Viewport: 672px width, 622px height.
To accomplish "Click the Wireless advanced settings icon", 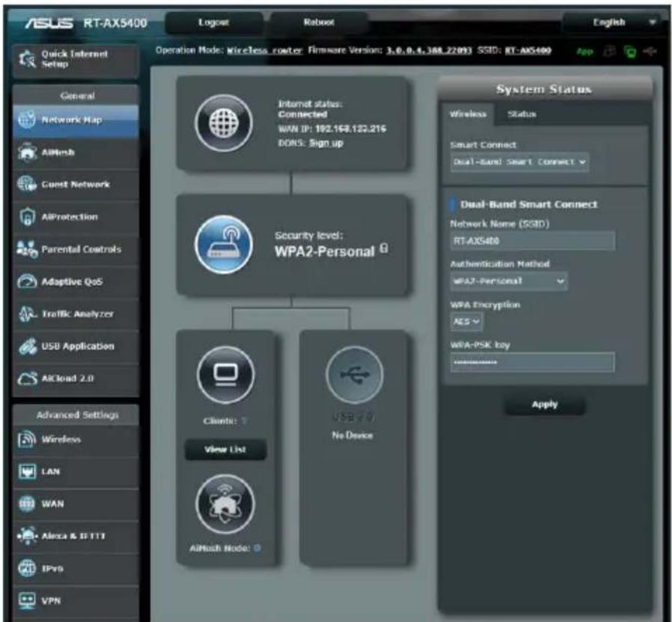I will point(27,439).
